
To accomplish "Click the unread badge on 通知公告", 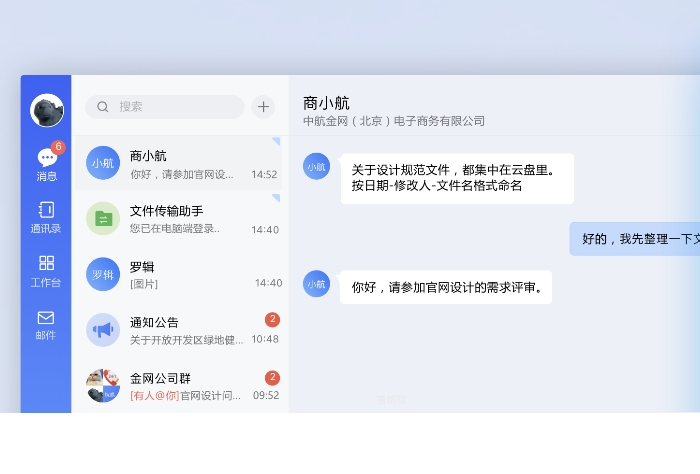I will [272, 320].
